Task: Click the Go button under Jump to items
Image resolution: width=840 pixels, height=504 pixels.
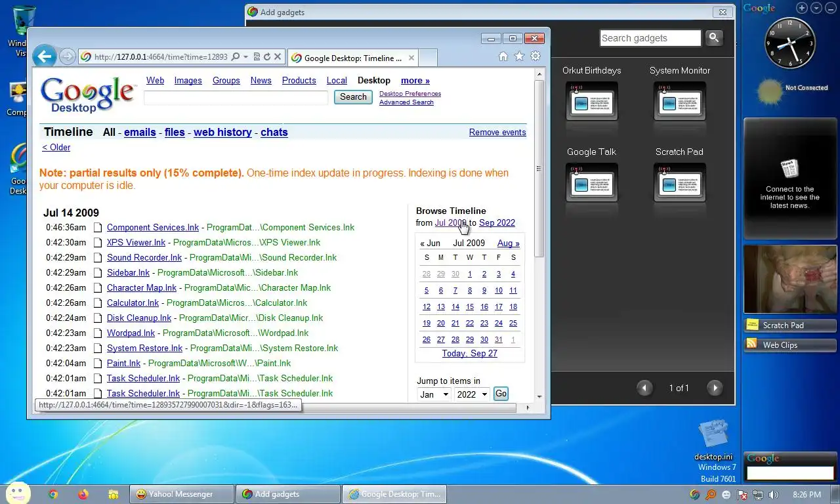Action: 501,394
